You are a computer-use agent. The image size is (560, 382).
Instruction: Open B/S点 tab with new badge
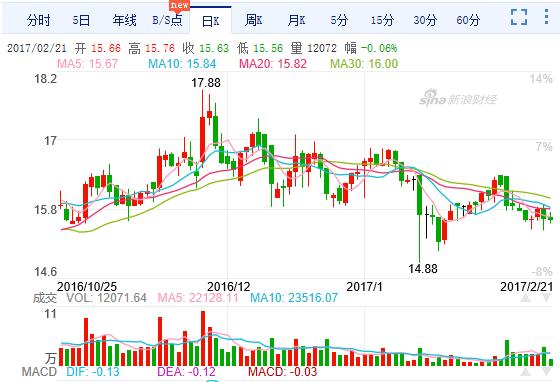[x=167, y=20]
